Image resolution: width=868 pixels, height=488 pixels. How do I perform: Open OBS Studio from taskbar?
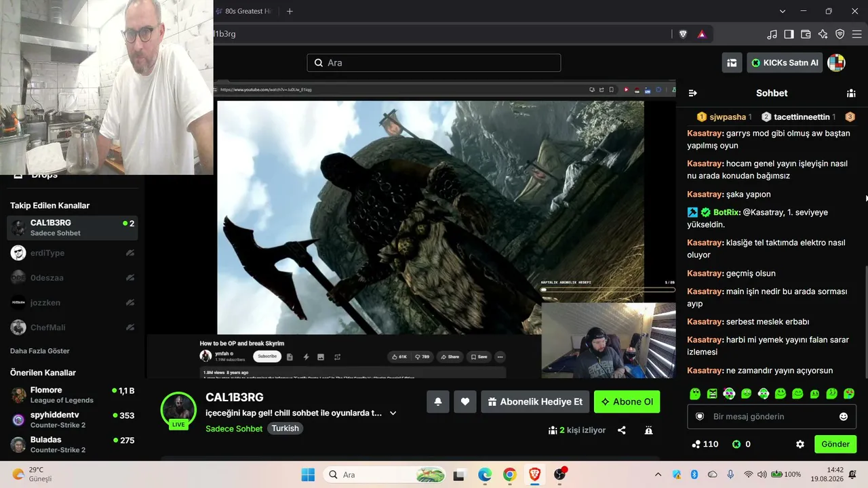559,474
